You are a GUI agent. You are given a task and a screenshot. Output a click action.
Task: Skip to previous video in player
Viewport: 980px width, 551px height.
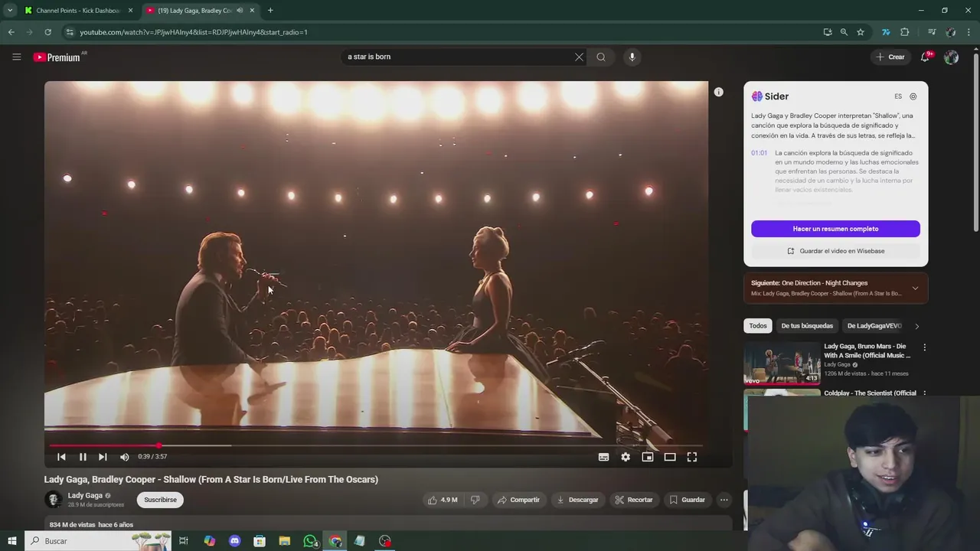[61, 457]
